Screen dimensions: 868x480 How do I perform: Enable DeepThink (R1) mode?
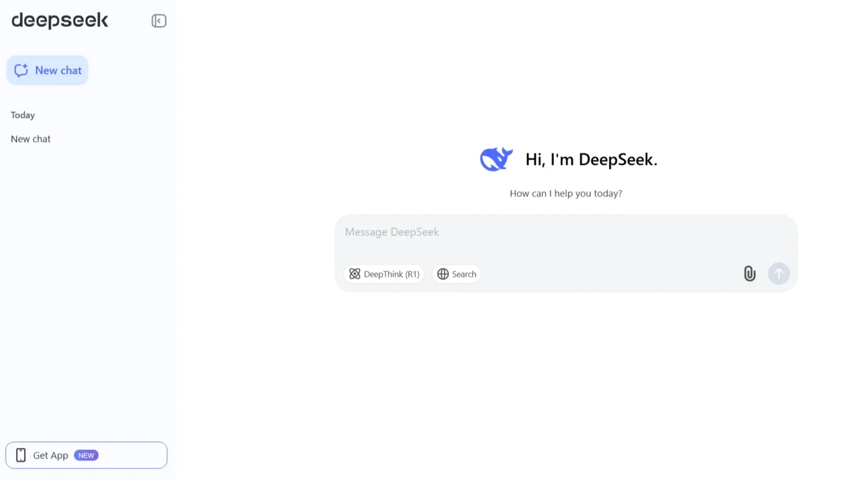[384, 274]
